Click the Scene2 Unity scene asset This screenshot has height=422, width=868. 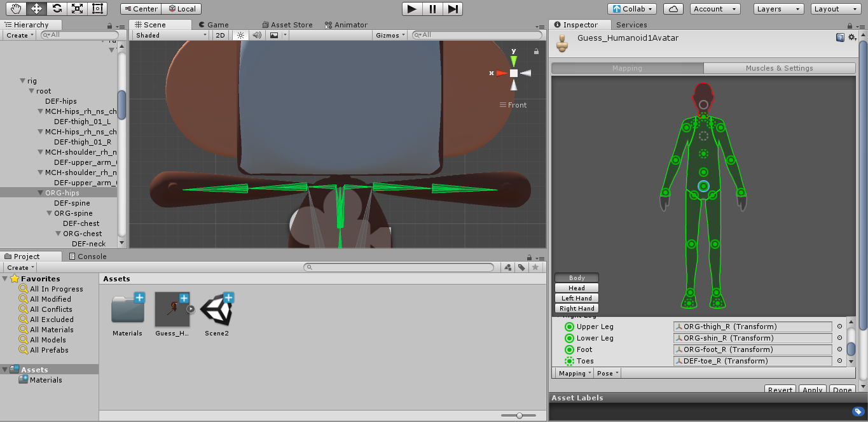(217, 310)
